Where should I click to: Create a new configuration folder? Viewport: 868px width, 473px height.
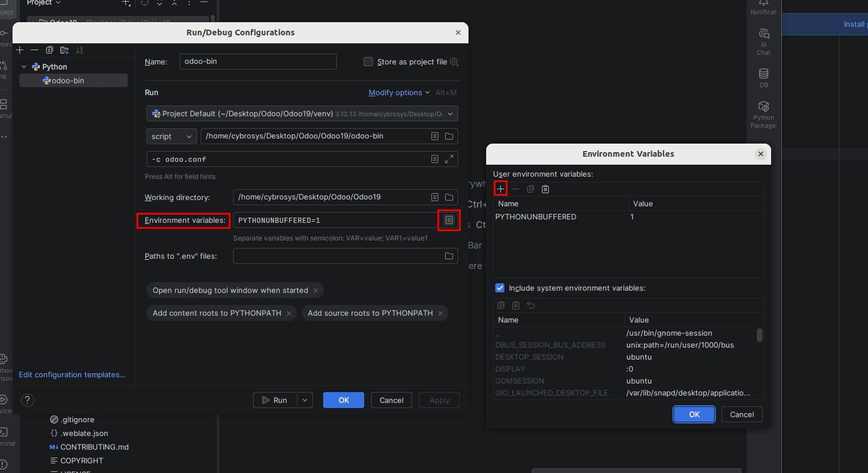pos(64,50)
